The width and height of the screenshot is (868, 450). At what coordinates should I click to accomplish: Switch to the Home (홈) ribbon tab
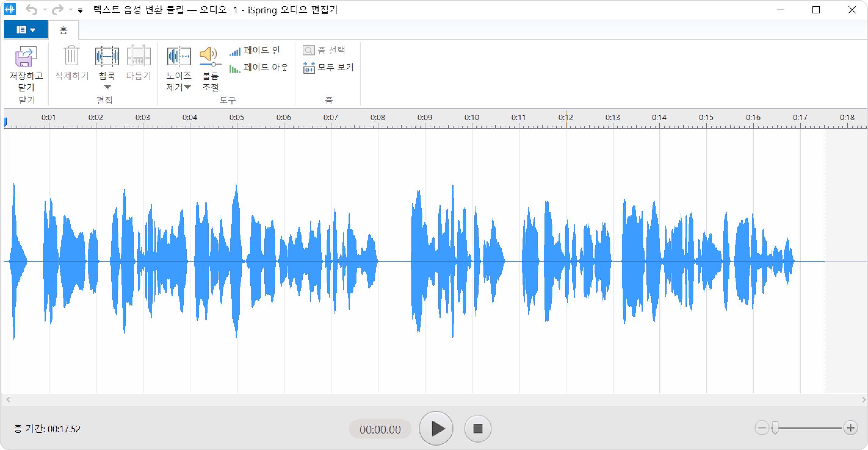point(63,30)
